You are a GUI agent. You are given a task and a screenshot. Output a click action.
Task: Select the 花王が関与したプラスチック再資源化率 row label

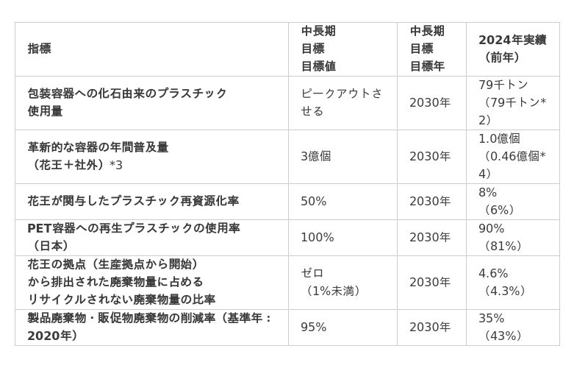point(133,201)
